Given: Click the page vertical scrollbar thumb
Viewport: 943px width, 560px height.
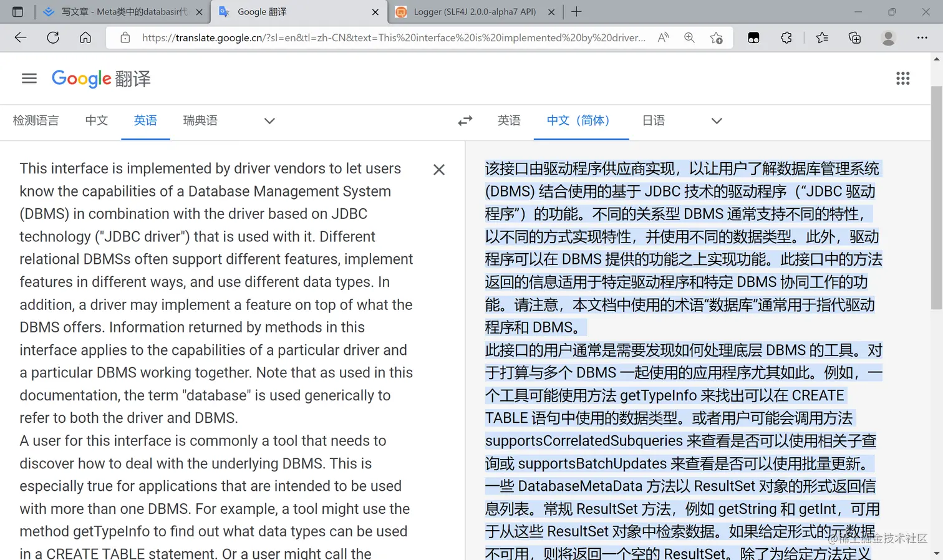Looking at the screenshot, I should click(936, 198).
